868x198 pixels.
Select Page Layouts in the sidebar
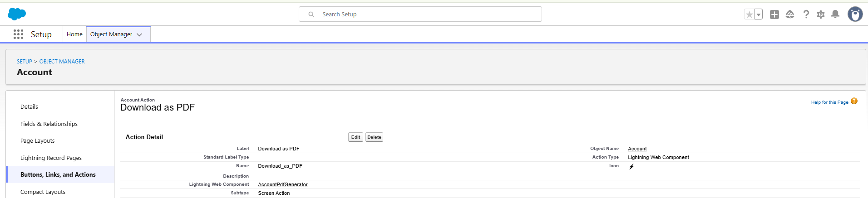coord(37,141)
